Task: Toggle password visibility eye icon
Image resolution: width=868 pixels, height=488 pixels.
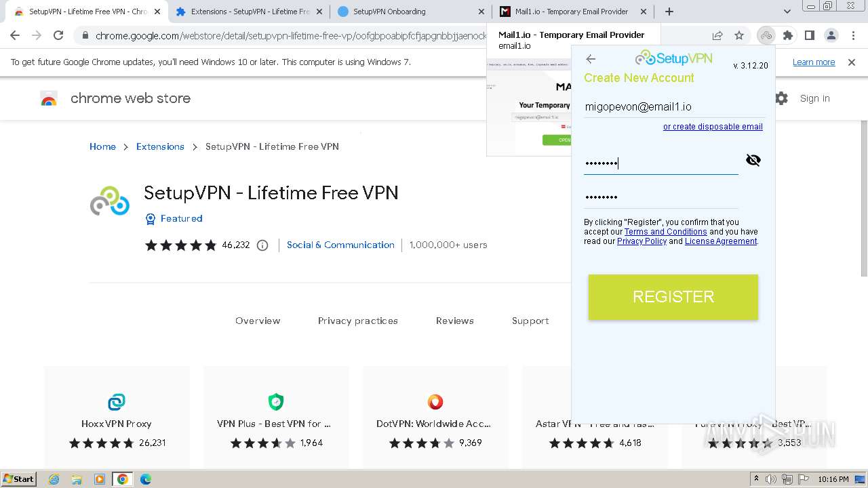Action: point(753,160)
